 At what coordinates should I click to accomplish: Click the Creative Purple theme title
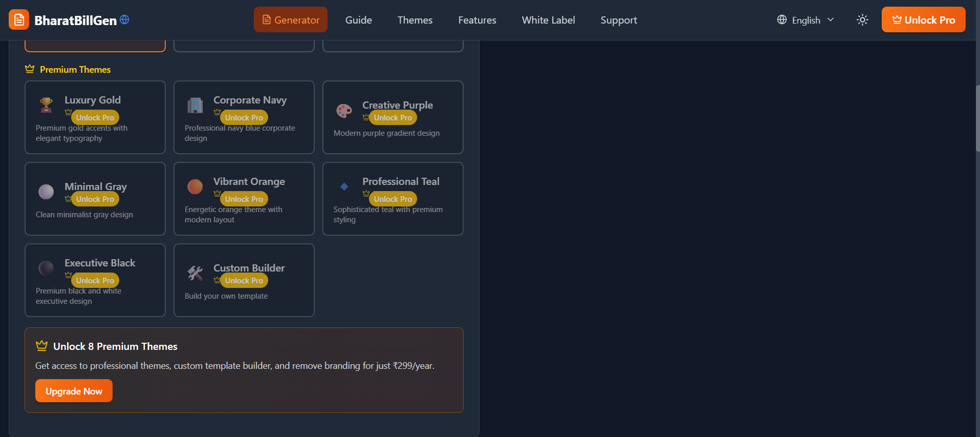398,105
